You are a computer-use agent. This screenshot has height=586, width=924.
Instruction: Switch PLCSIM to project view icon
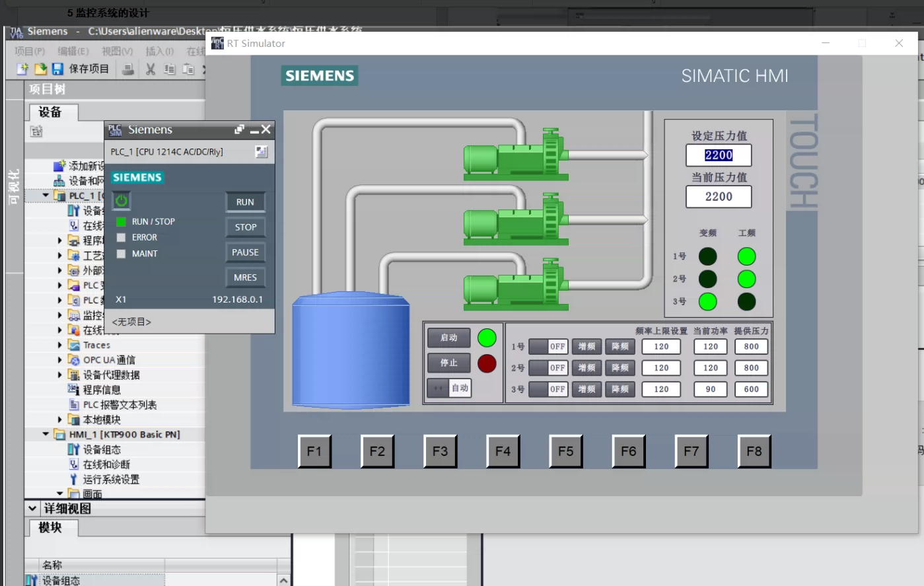262,152
